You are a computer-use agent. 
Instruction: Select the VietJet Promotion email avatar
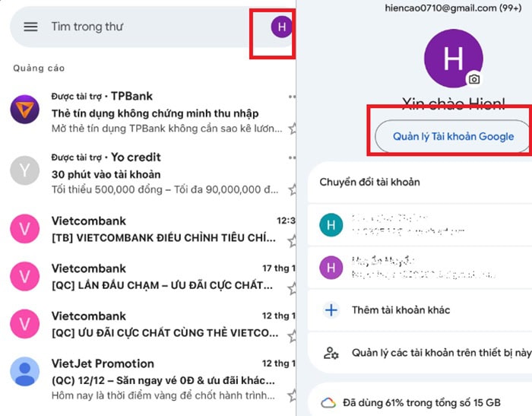pyautogui.click(x=25, y=371)
